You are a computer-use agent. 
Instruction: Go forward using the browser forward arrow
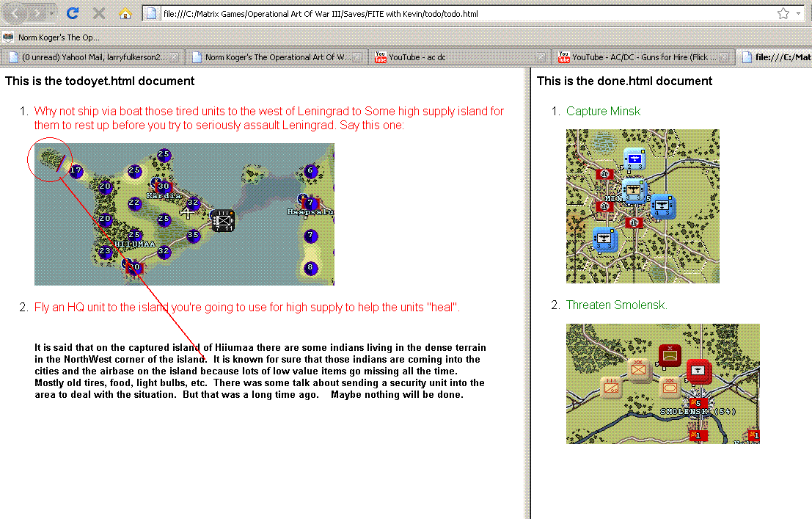point(37,13)
